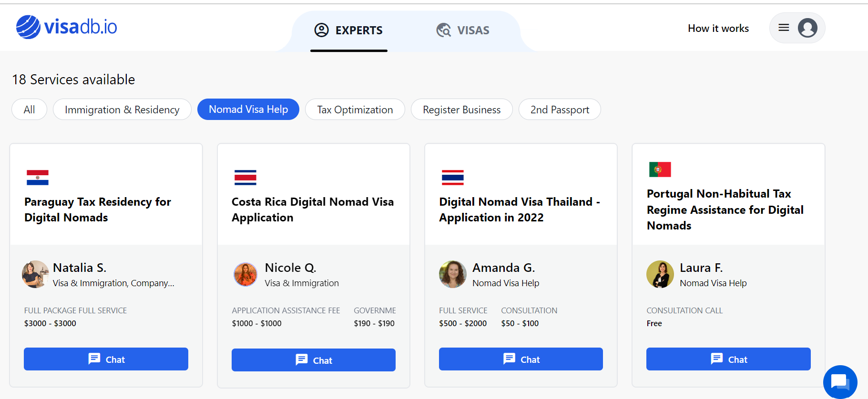
Task: Open Costa Rica Digital Nomad Visa Application
Action: point(312,209)
